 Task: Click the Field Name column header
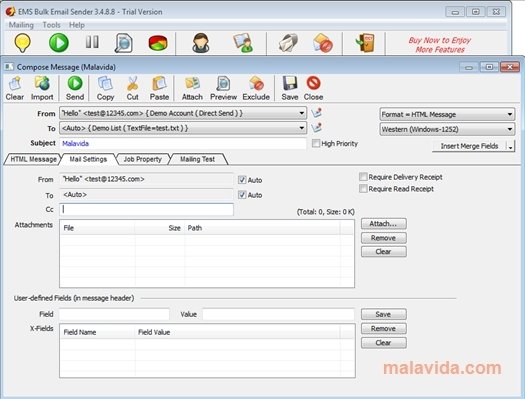coord(97,332)
